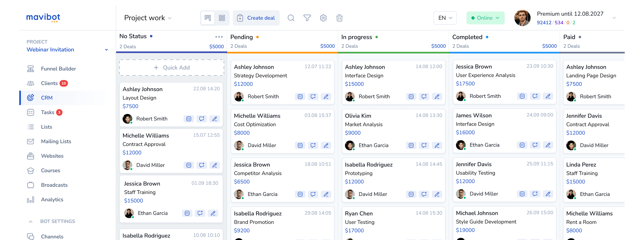Viewport: 644px width, 240px height.
Task: Click the Pending column orange status dot
Action: tap(257, 37)
